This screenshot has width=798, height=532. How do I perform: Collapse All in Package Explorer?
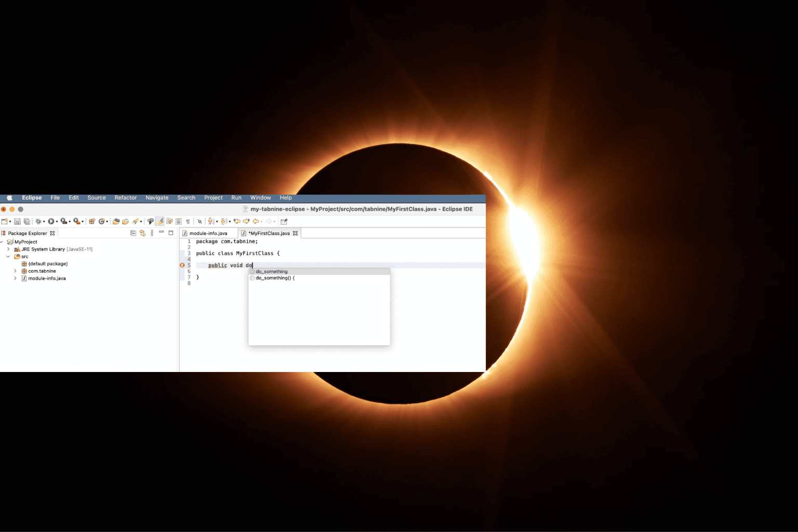(132, 233)
